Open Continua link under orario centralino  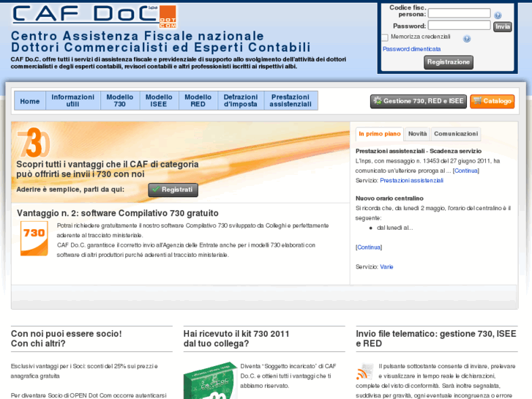pyautogui.click(x=369, y=247)
